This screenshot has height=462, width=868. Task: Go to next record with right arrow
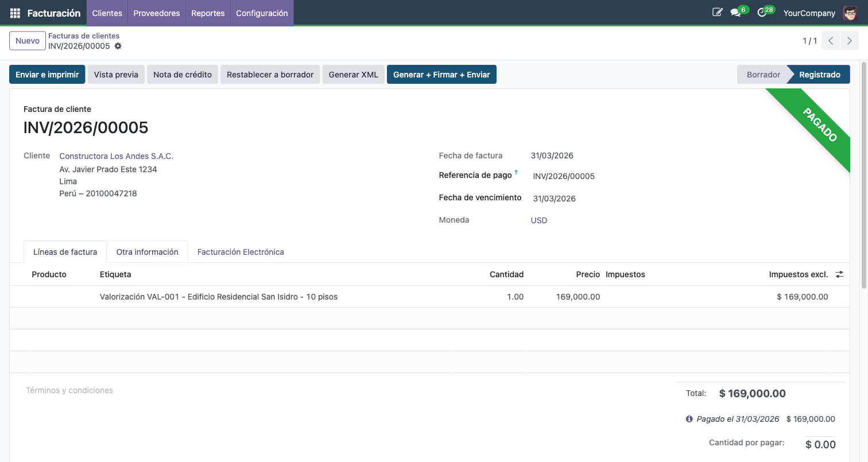[849, 41]
